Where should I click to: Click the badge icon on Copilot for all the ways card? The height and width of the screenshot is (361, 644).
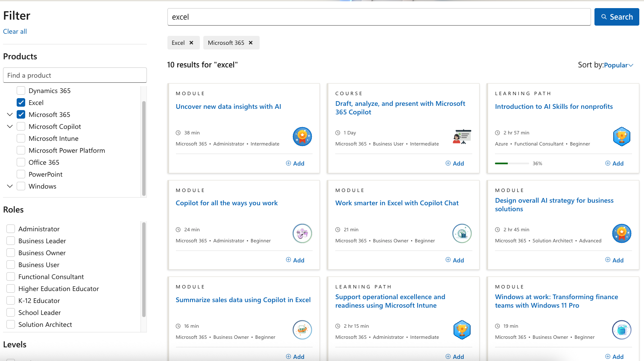point(302,233)
